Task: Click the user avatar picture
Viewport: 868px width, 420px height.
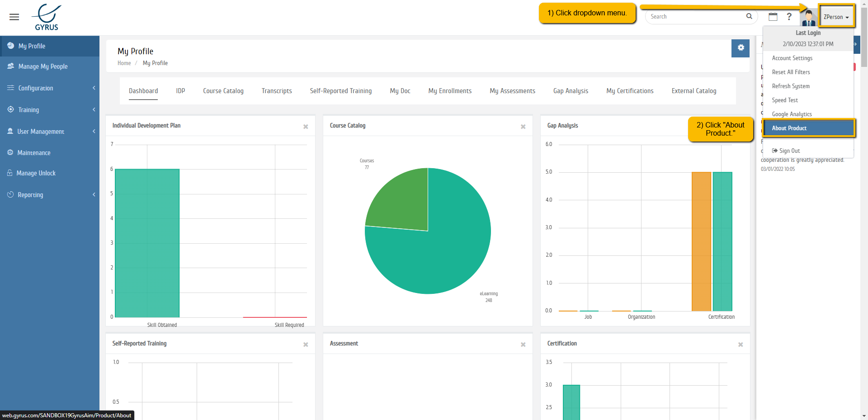Action: click(808, 18)
